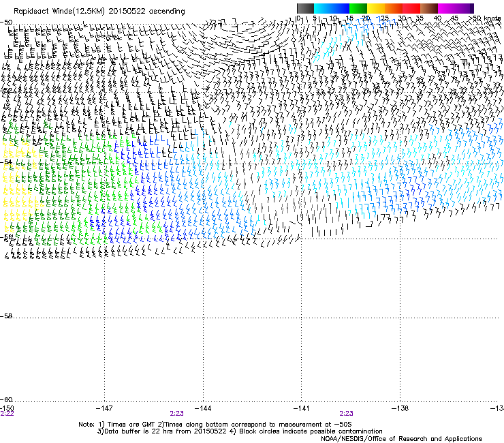Click the plot title 'Rapidscat Winds(12.5KM) 20150522 ascending'
The width and height of the screenshot is (504, 443).
pyautogui.click(x=99, y=12)
